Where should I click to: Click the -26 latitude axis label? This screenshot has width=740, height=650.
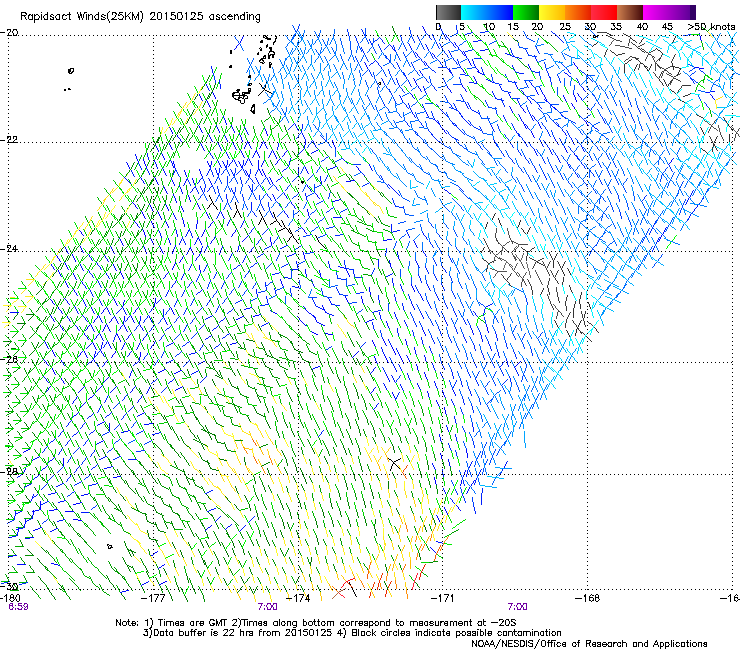9,359
